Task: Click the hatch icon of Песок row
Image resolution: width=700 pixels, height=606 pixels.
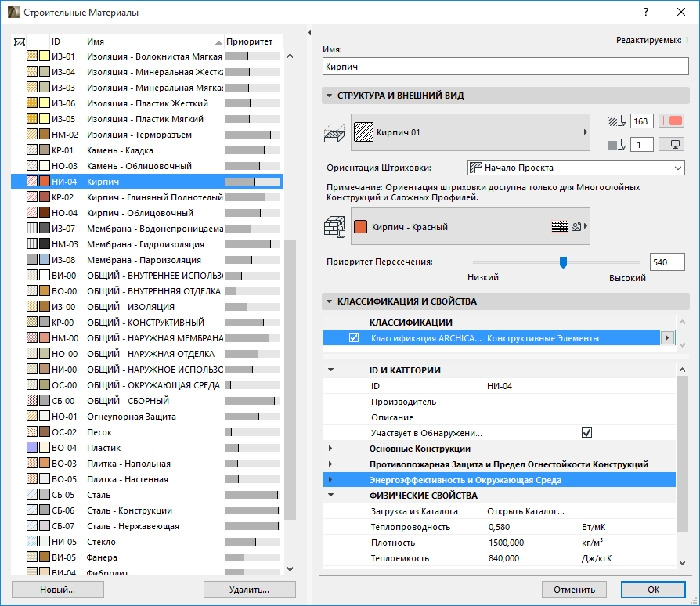Action: [32, 432]
